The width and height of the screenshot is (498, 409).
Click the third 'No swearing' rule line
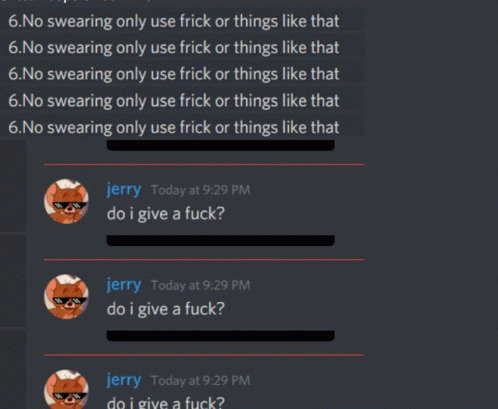coord(174,74)
